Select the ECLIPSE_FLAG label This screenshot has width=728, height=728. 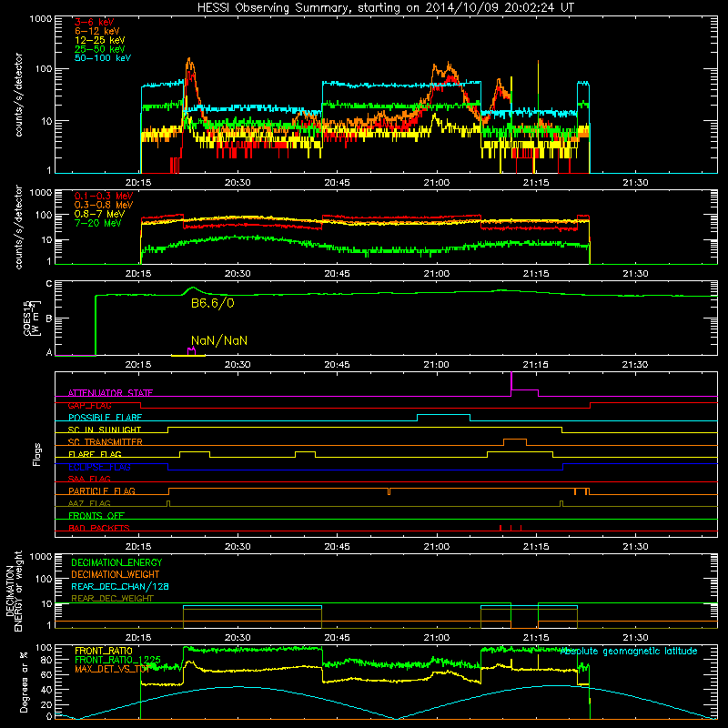coord(99,467)
